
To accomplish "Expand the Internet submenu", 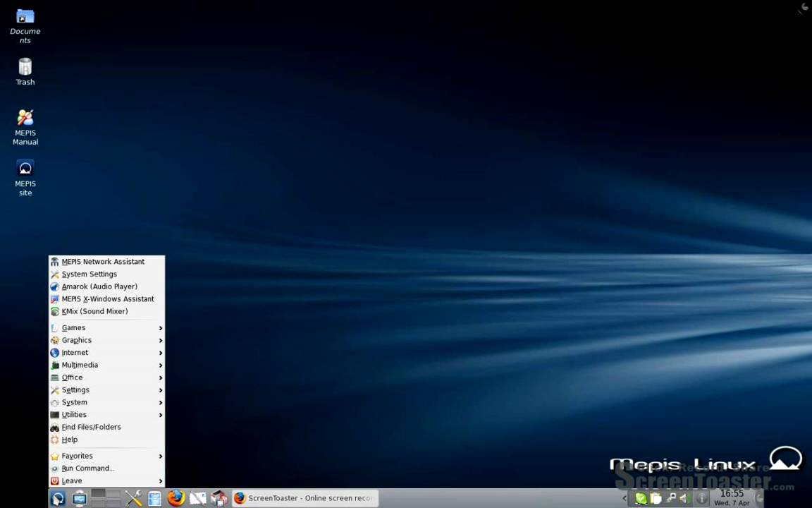I will (x=106, y=353).
